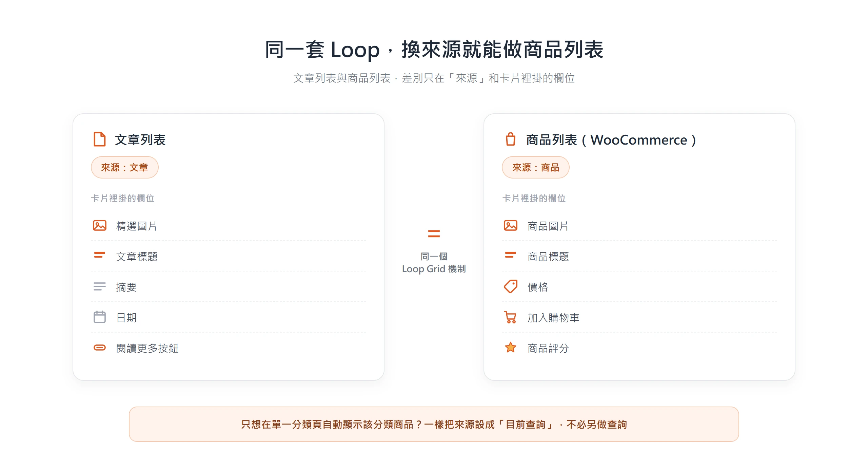Viewport: 868px width, 450px height.
Task: Click the 加入購物車 row text
Action: [553, 318]
